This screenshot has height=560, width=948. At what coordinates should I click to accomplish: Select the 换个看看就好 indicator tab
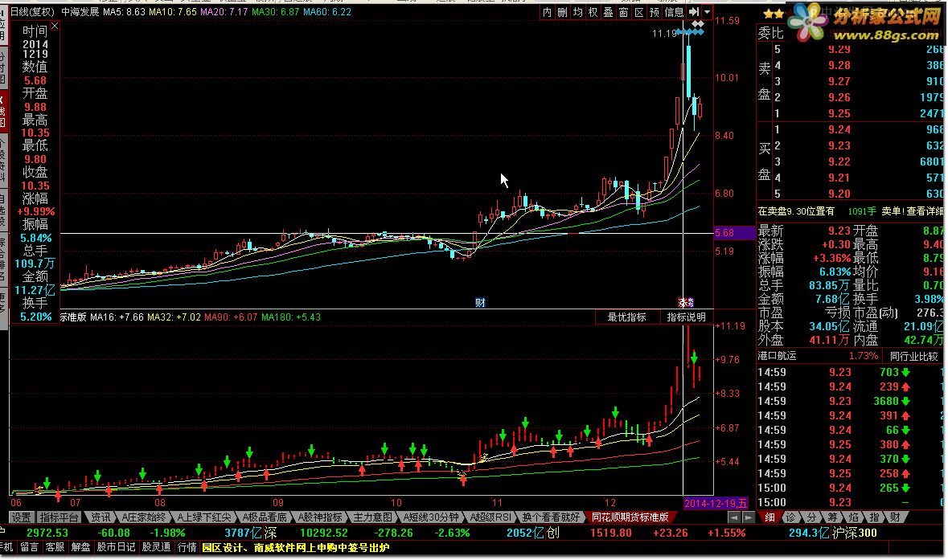[x=551, y=517]
